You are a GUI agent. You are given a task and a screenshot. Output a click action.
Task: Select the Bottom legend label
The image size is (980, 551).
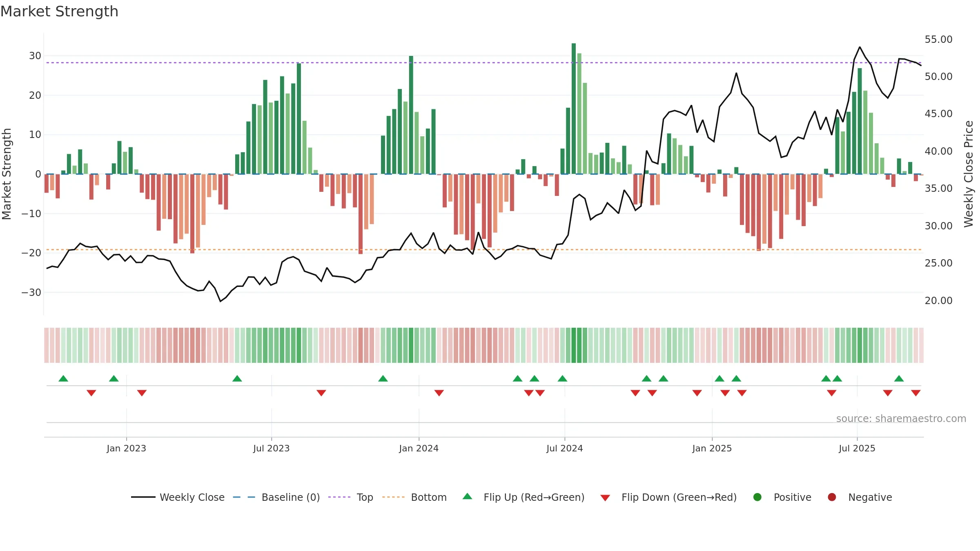click(429, 497)
